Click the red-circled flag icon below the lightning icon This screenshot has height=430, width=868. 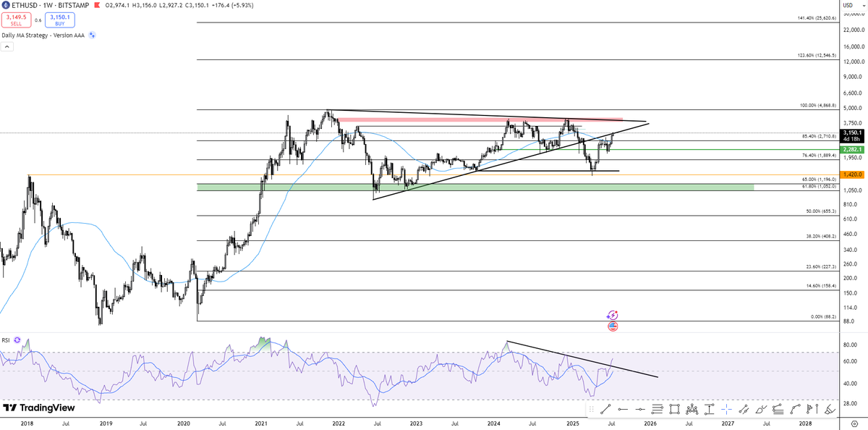[x=613, y=326]
